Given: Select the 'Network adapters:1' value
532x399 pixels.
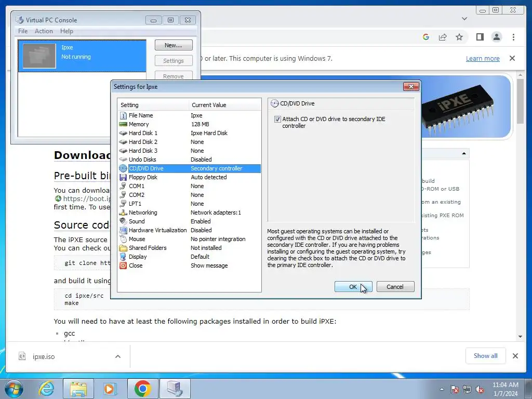Looking at the screenshot, I should click(216, 212).
